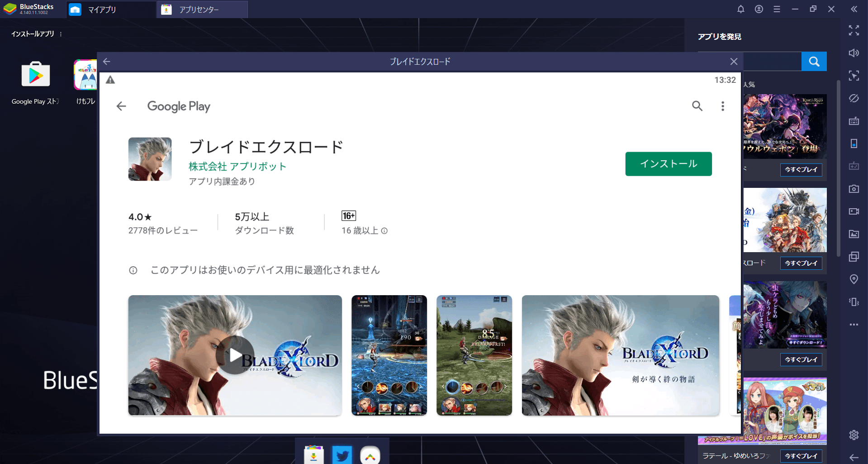Open the インストールアプリ options menu
This screenshot has height=464, width=868.
pos(61,34)
